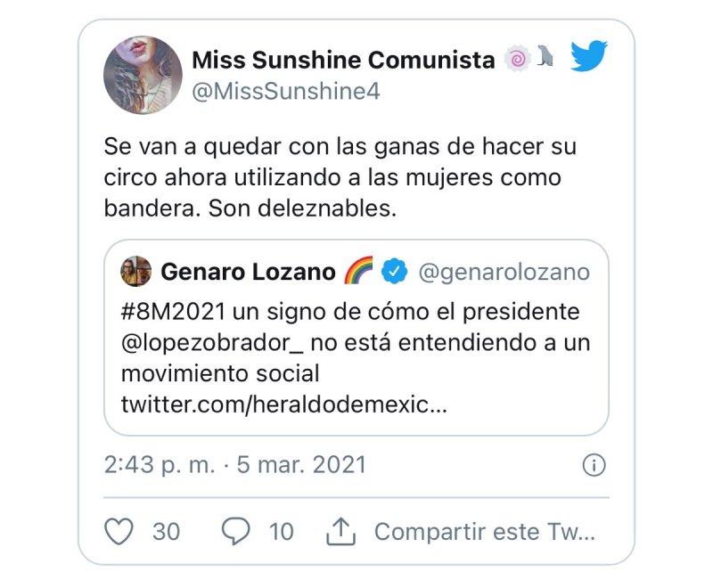Click the share upload arrow icon

pos(340,532)
